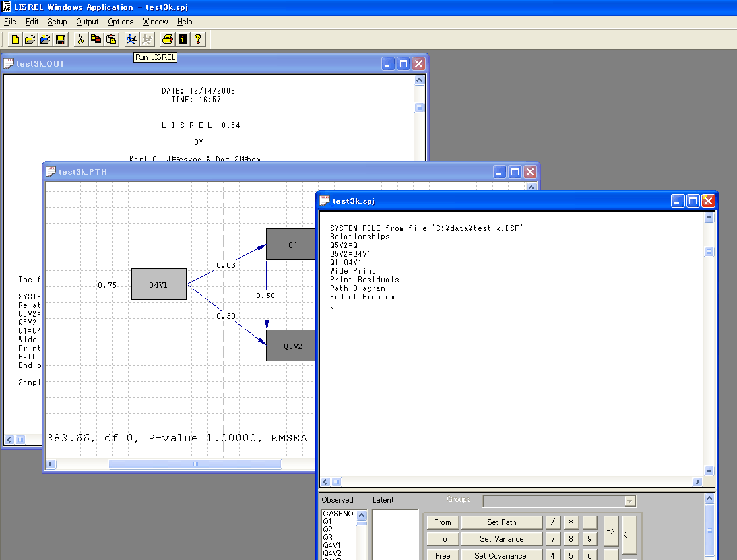Click the backspace (<==) button
This screenshot has width=737, height=560.
tap(629, 535)
